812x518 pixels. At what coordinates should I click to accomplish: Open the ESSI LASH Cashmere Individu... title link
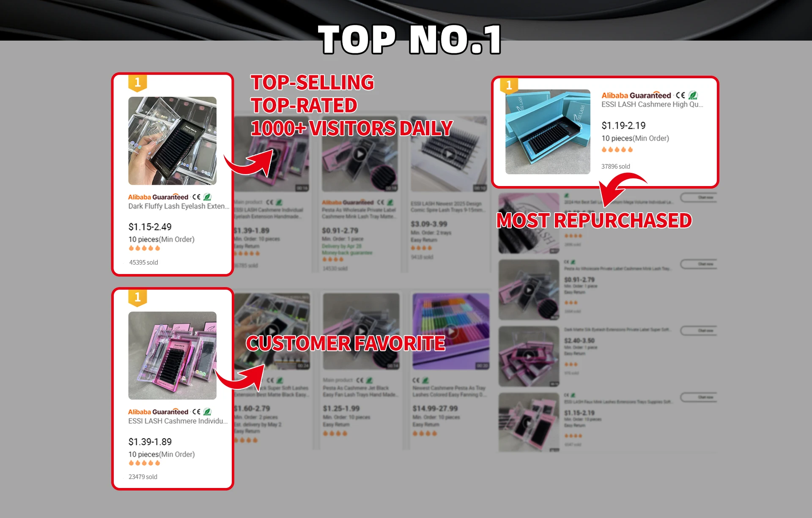[178, 421]
